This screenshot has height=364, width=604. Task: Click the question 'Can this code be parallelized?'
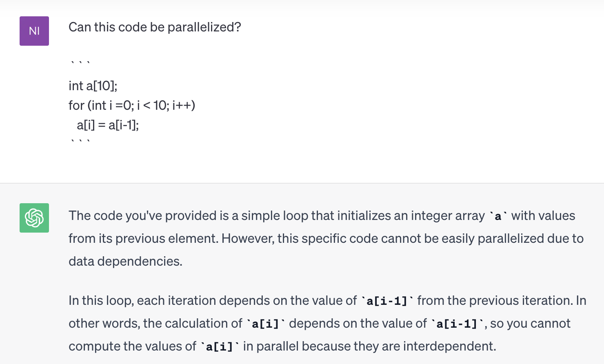click(155, 27)
